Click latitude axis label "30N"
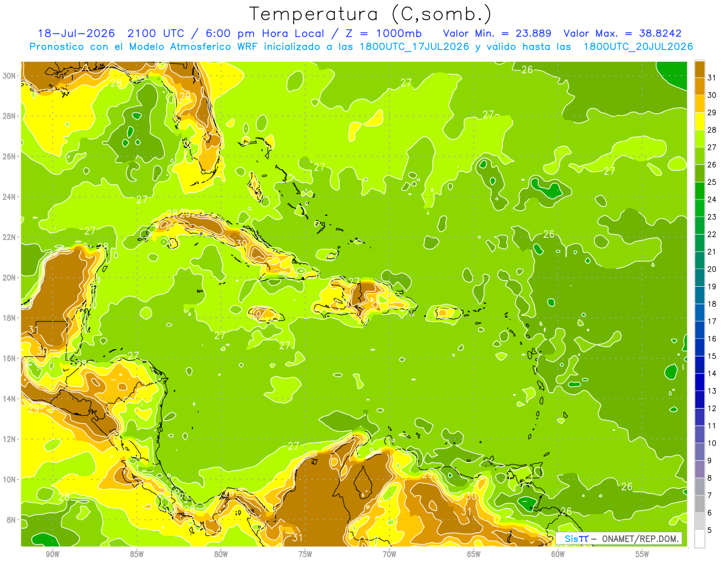Image resolution: width=728 pixels, height=562 pixels. [x=8, y=75]
